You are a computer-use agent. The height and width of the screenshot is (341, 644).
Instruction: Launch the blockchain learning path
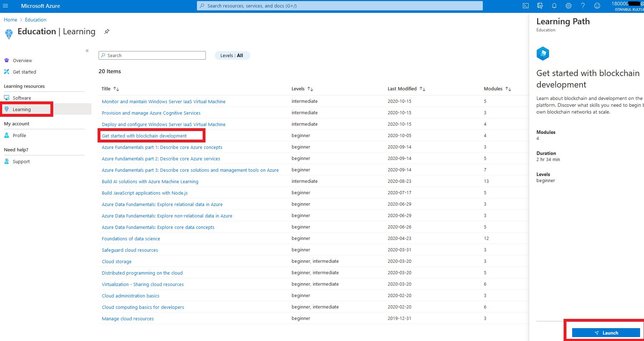coord(606,333)
